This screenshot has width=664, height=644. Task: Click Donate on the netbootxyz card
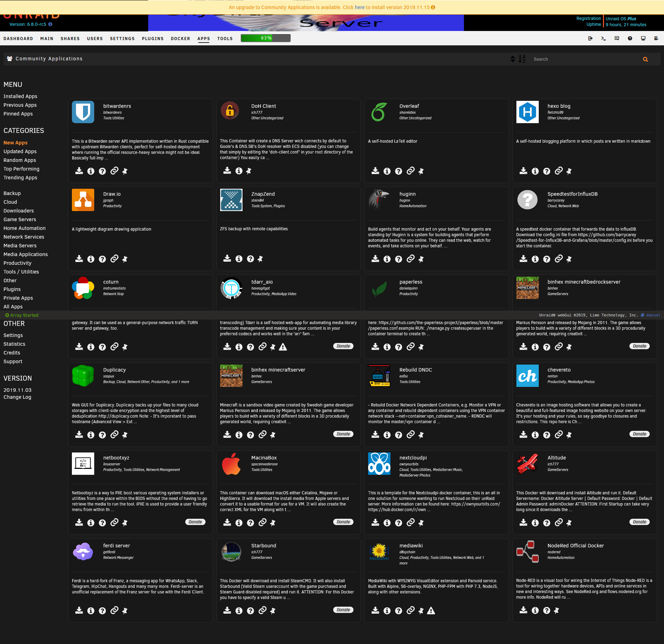(x=195, y=522)
